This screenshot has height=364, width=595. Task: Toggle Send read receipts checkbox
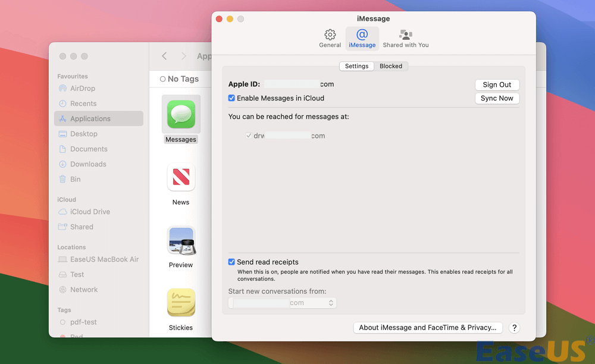pyautogui.click(x=232, y=262)
